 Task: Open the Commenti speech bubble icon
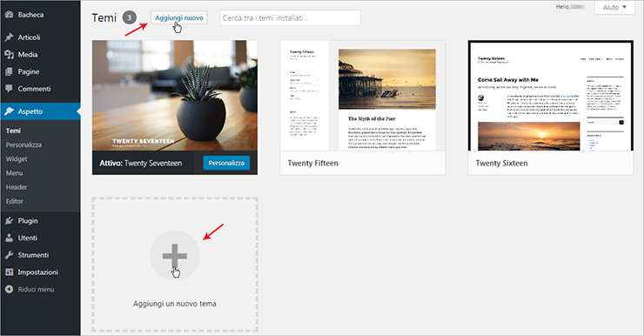coord(9,89)
